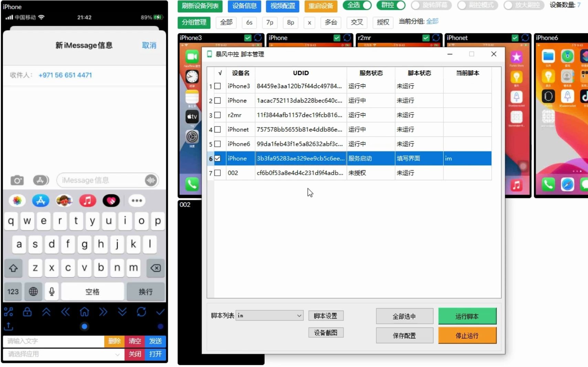Open the Music icon in iMessage app strip

tap(87, 201)
